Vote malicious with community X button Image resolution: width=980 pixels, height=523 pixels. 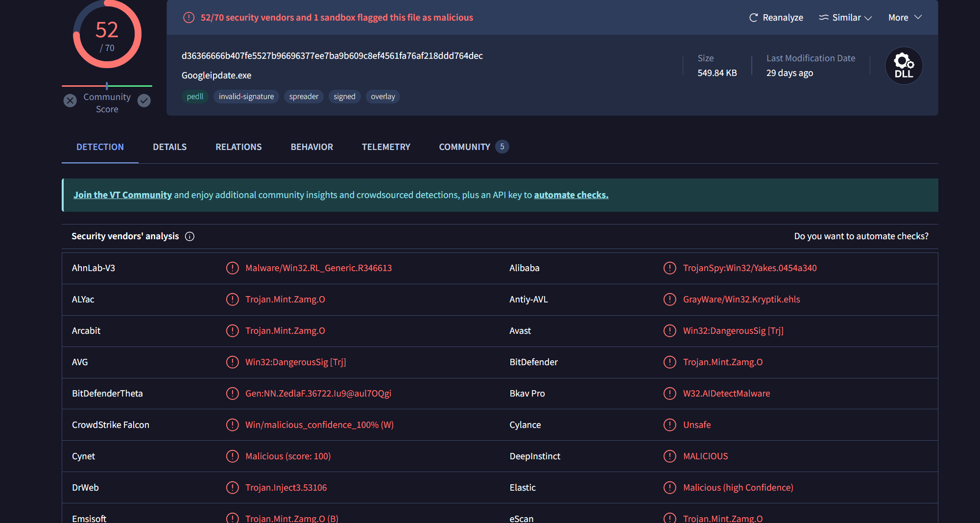(70, 100)
